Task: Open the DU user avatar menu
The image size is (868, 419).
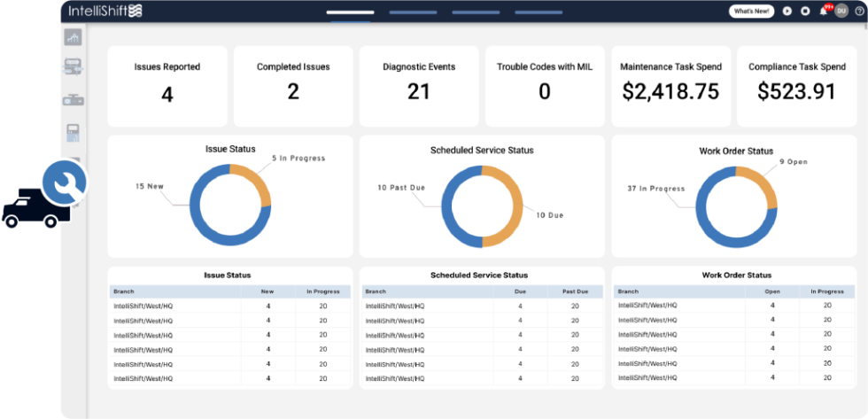Action: [x=841, y=12]
